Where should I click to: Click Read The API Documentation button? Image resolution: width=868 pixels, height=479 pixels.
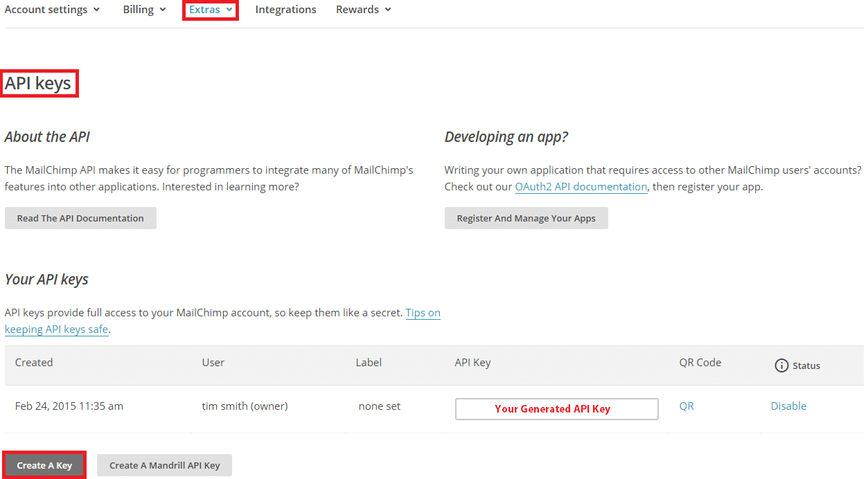(x=80, y=218)
